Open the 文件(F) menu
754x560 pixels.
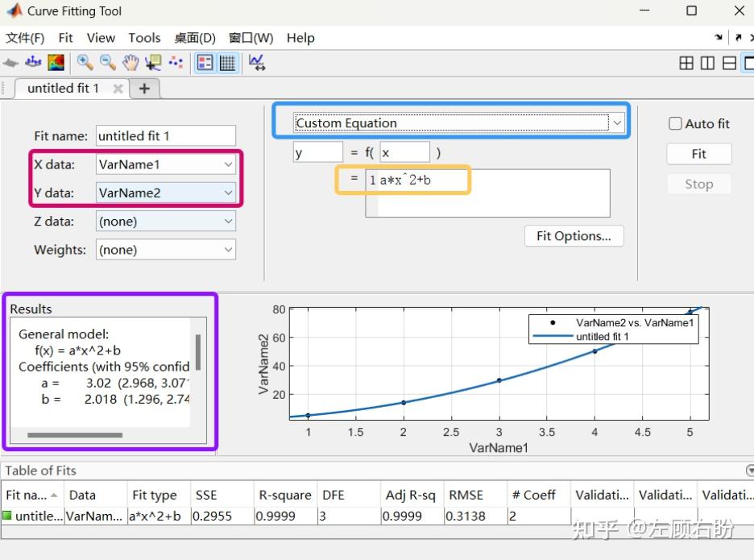click(x=25, y=38)
